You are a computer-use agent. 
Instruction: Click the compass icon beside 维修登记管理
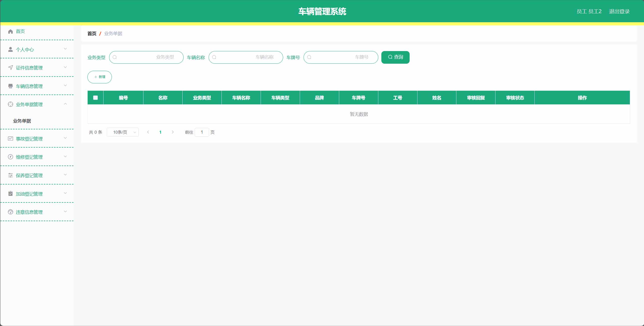[x=10, y=157]
